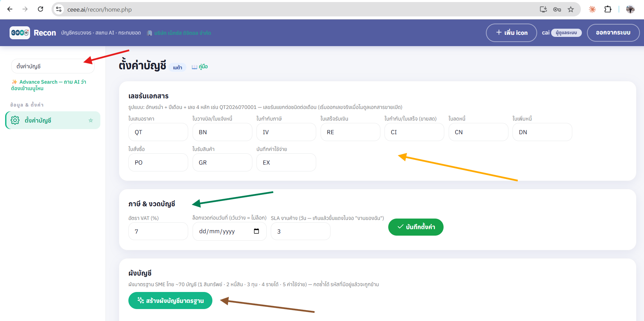
Task: Click the ออกจากระบบ logout button
Action: point(613,33)
